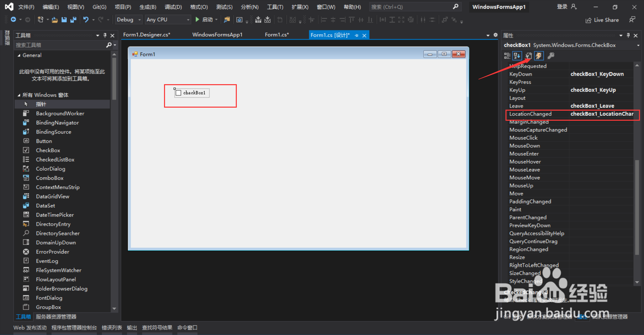Open the Toolbox window options dropdown arrow
Screen dimensions: 644x335
98,35
